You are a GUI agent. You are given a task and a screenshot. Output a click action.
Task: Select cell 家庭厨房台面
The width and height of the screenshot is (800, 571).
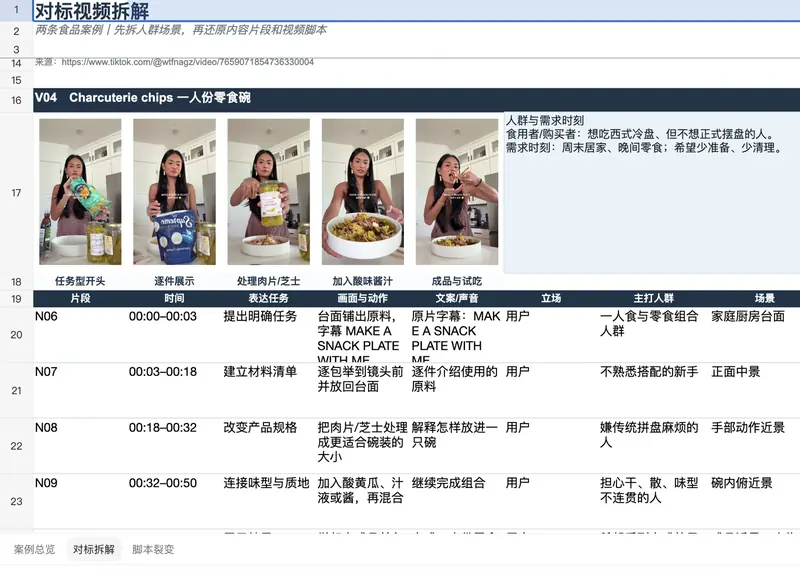click(755, 335)
